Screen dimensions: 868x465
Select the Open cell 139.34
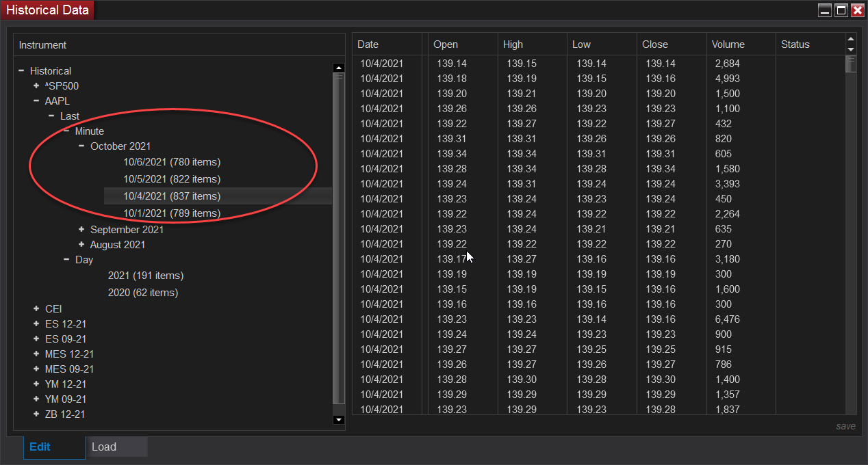tap(452, 154)
